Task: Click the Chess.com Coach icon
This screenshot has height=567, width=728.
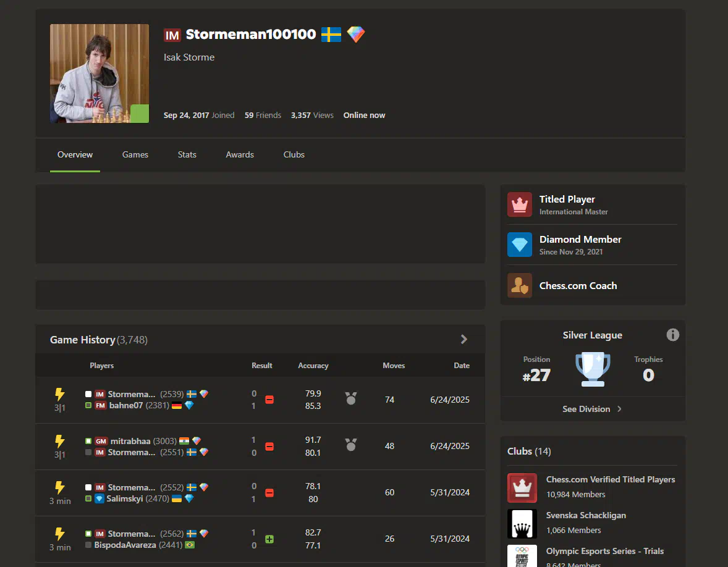Action: pyautogui.click(x=520, y=285)
